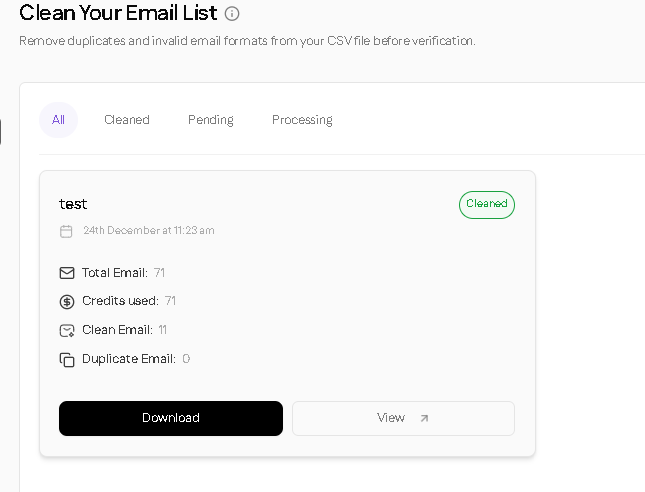Viewport: 645px width, 492px height.
Task: Click the test list name
Action: (x=73, y=204)
